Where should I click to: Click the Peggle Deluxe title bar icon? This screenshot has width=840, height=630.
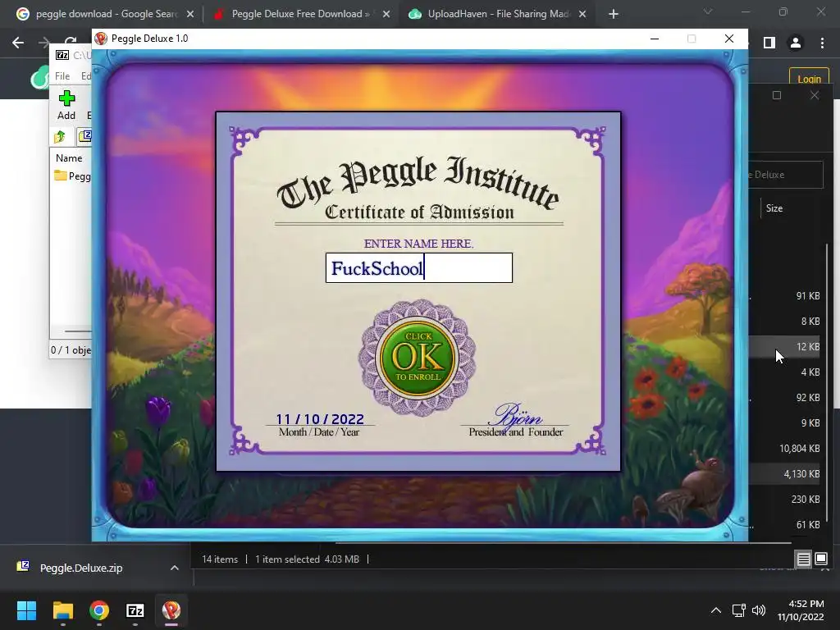pyautogui.click(x=101, y=39)
